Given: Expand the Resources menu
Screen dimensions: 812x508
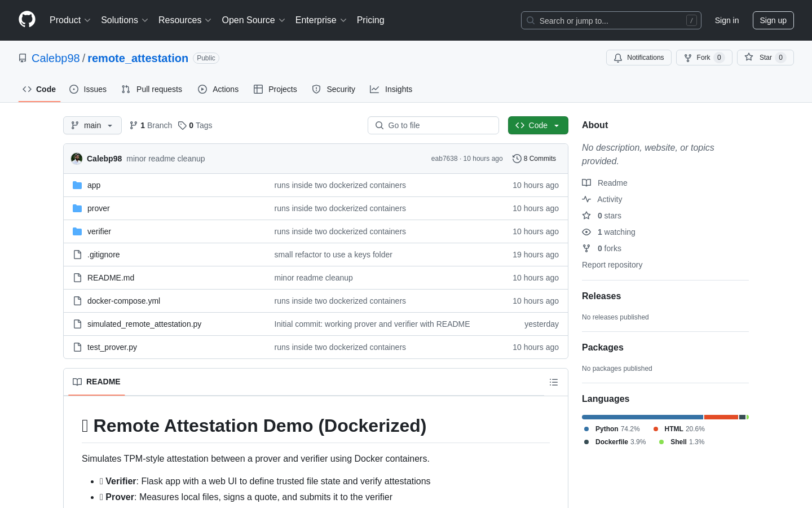Looking at the screenshot, I should point(184,20).
